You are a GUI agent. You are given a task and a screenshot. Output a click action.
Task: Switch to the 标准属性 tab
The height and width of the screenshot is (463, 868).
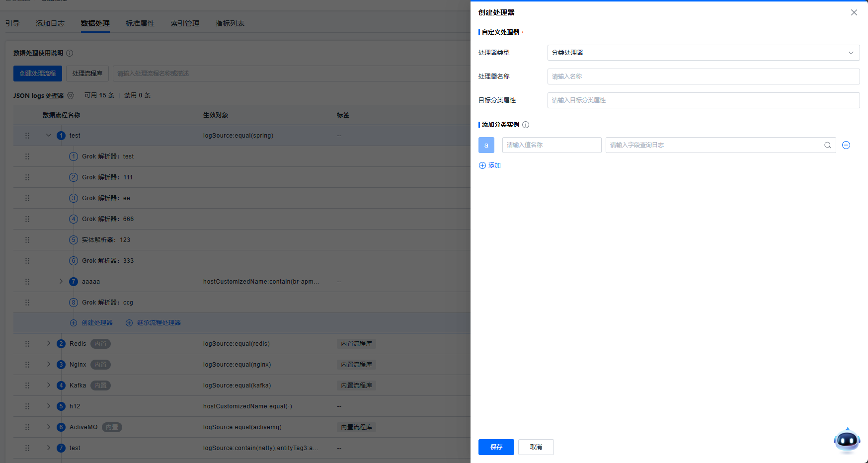coord(140,23)
